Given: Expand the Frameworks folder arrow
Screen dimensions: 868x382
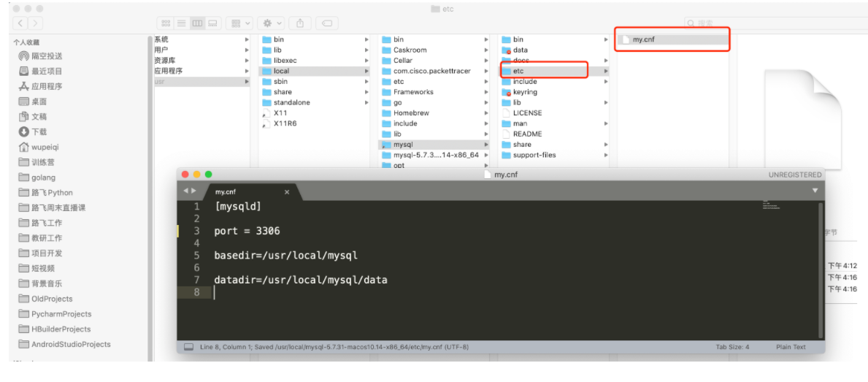Looking at the screenshot, I should (486, 92).
